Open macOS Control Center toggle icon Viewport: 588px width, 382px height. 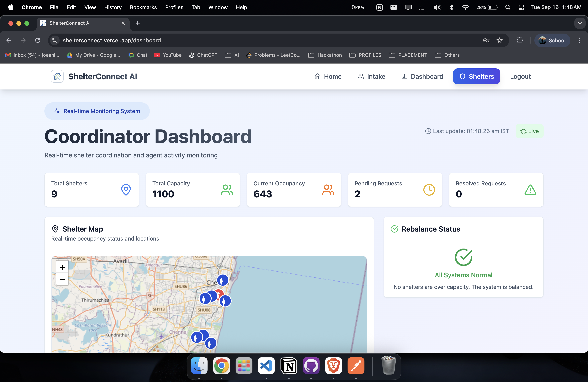521,7
